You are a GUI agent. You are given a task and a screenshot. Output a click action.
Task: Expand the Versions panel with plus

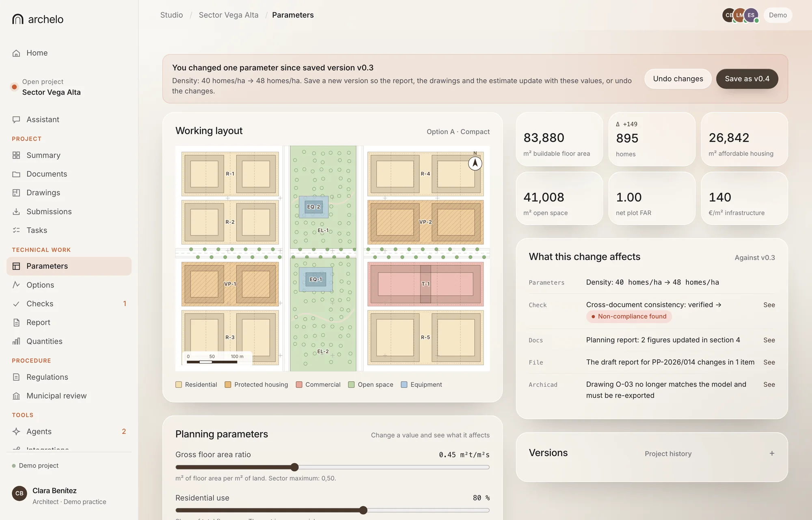[772, 453]
